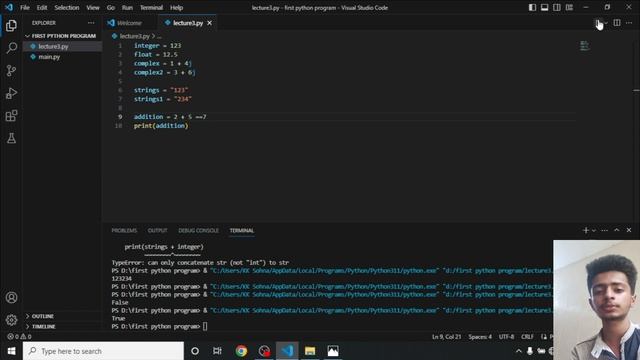Open Google Chrome from taskbar

[x=241, y=351]
